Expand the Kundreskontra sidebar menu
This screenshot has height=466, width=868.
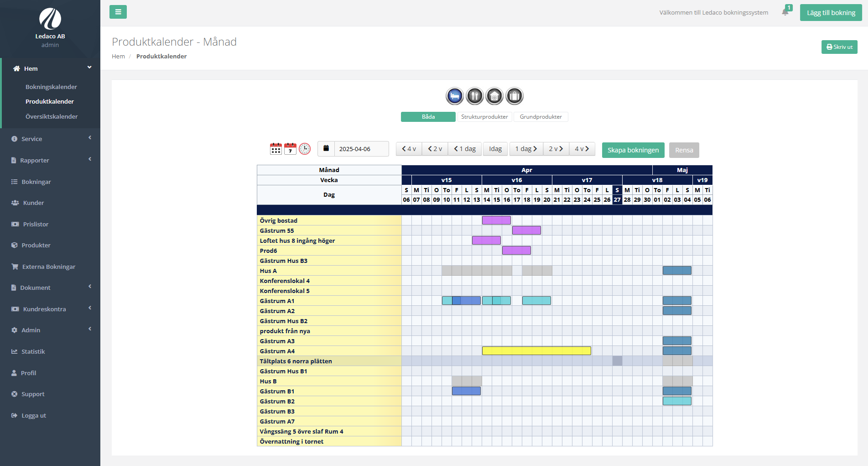point(50,309)
